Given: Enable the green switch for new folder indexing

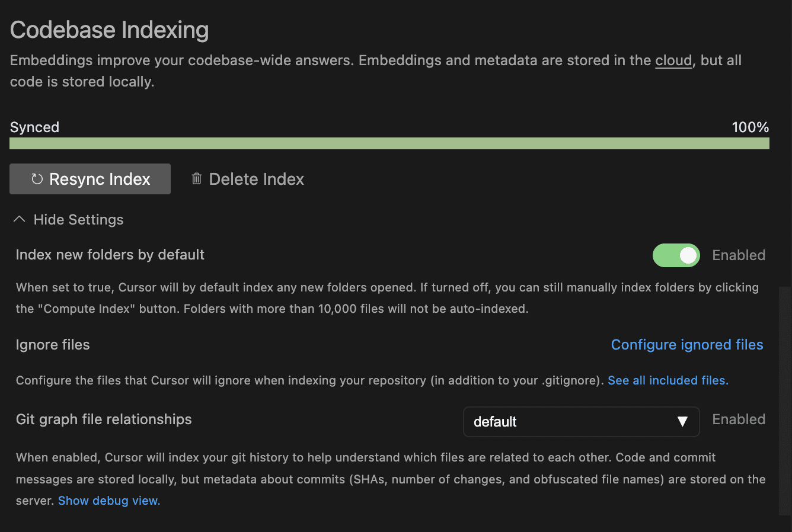Looking at the screenshot, I should (676, 255).
